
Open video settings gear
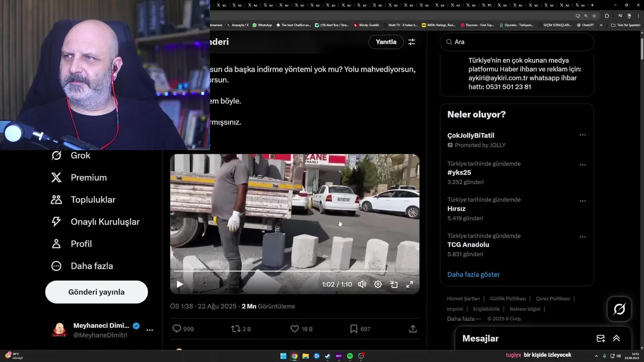(x=378, y=285)
